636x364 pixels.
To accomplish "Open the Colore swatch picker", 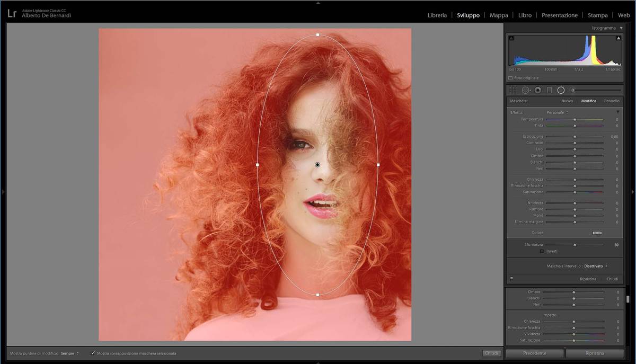I will click(597, 233).
